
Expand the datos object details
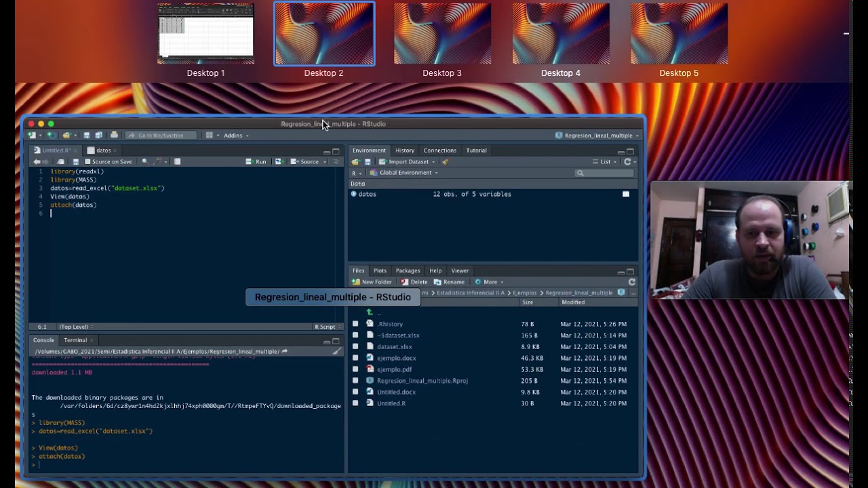(353, 194)
